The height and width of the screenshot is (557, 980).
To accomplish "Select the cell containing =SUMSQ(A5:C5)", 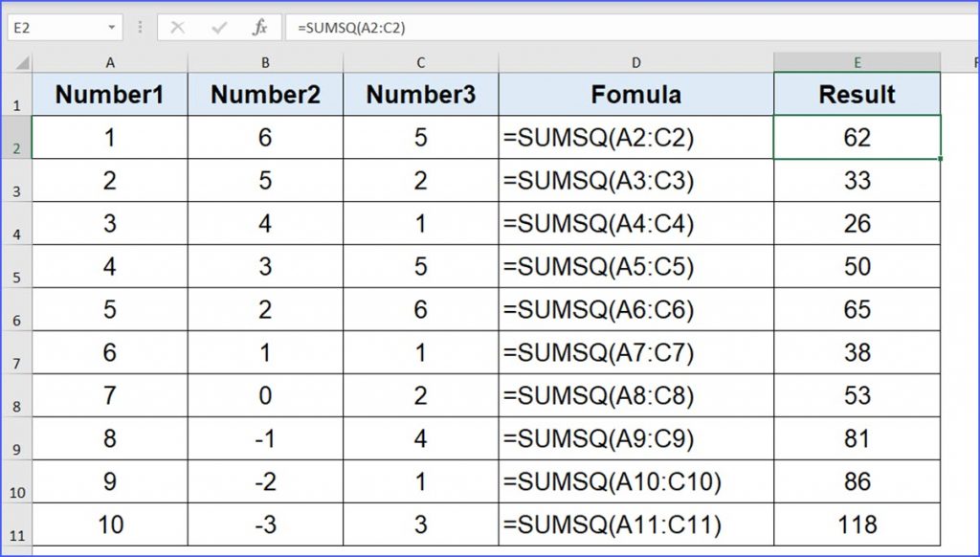I will tap(635, 266).
